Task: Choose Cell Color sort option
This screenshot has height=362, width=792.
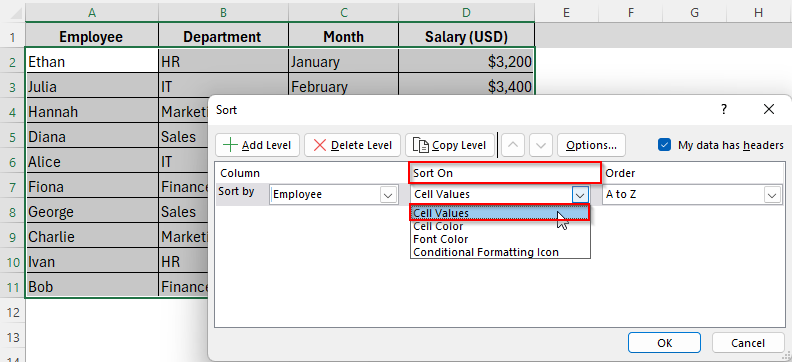Action: click(500, 226)
